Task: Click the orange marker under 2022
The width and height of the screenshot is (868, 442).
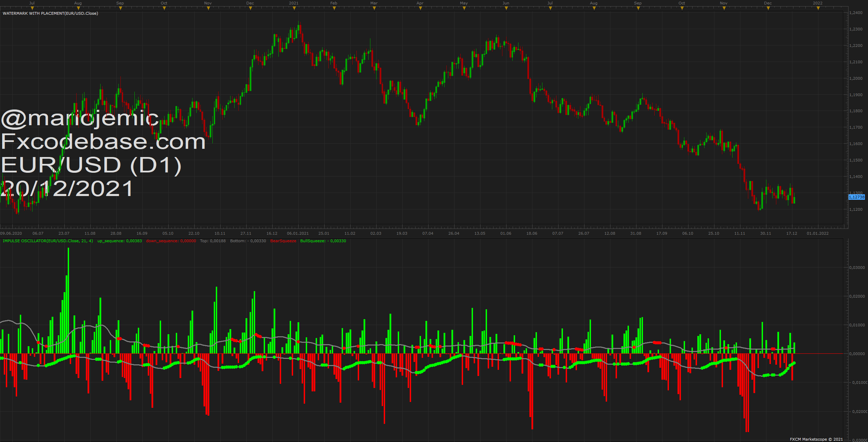Action: point(818,8)
